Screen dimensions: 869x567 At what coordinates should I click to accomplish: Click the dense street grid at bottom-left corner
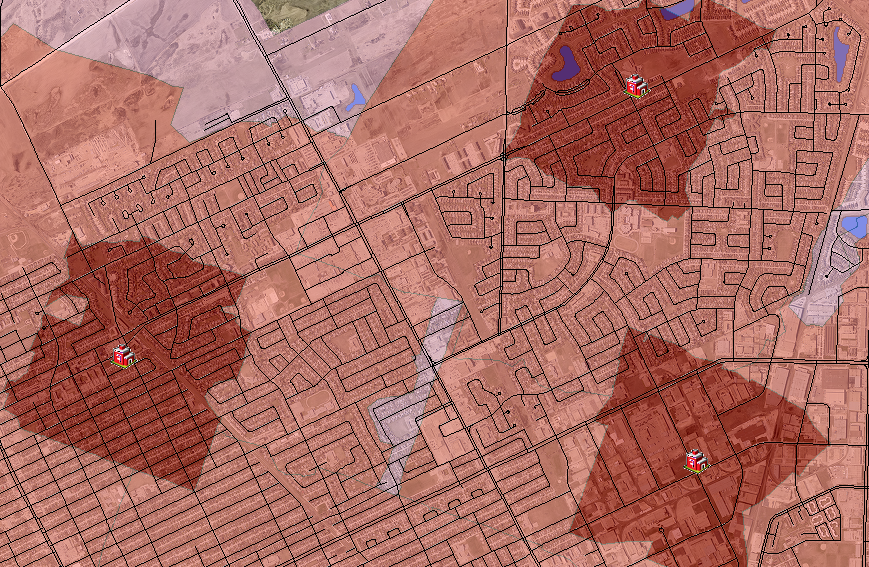(x=60, y=520)
